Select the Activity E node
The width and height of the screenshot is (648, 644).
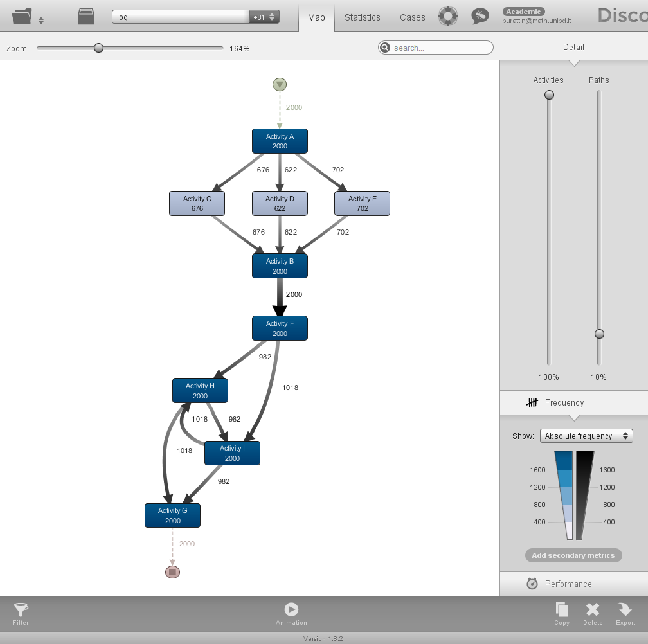point(362,203)
